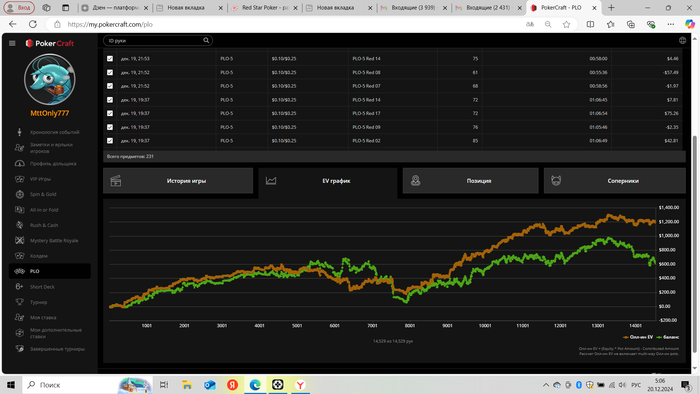Image resolution: width=700 pixels, height=394 pixels.
Task: Open Yandex app in taskbar
Action: click(232, 385)
